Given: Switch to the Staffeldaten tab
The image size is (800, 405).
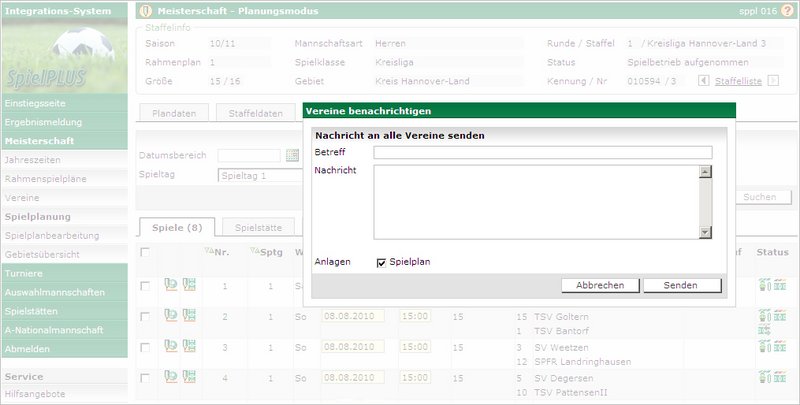Looking at the screenshot, I should [256, 114].
